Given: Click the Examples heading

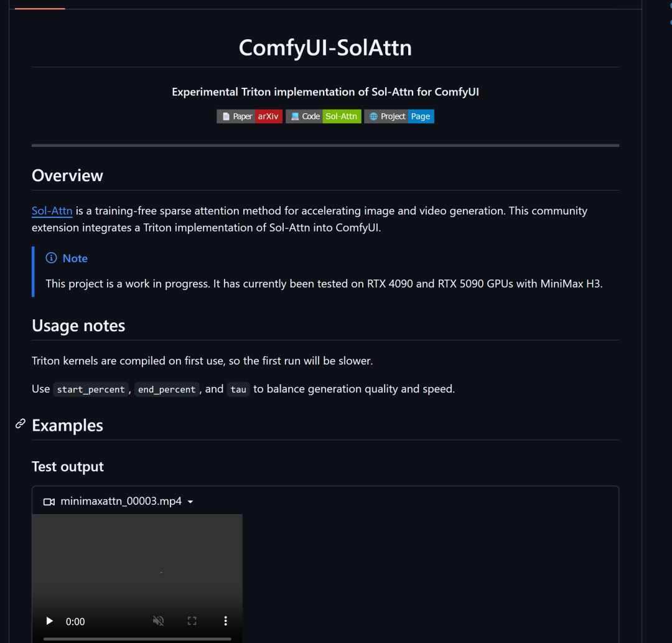Looking at the screenshot, I should (67, 426).
